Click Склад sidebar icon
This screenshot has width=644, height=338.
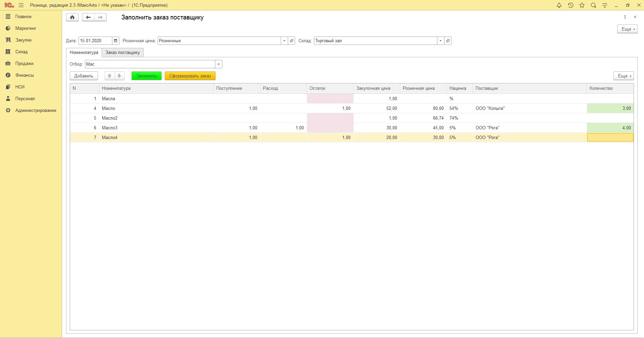(x=8, y=52)
